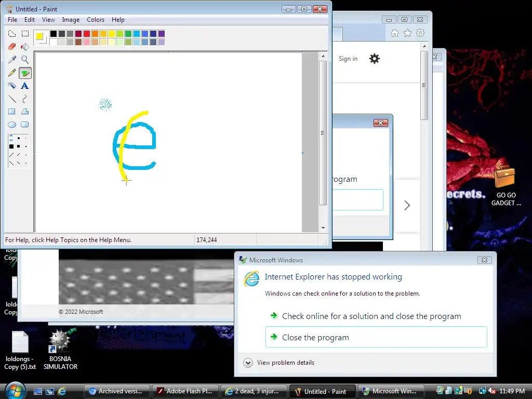Click the Home icon in Internet Explorer

[x=395, y=33]
